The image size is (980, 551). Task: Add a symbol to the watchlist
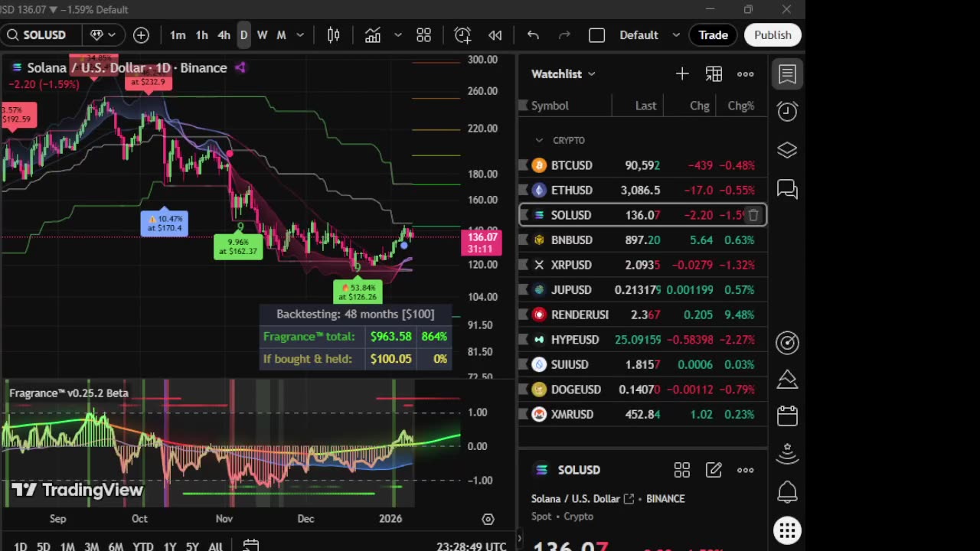coord(682,74)
